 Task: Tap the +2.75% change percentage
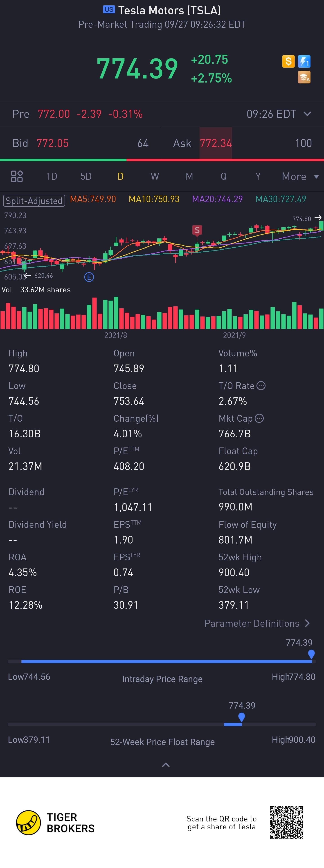click(211, 78)
